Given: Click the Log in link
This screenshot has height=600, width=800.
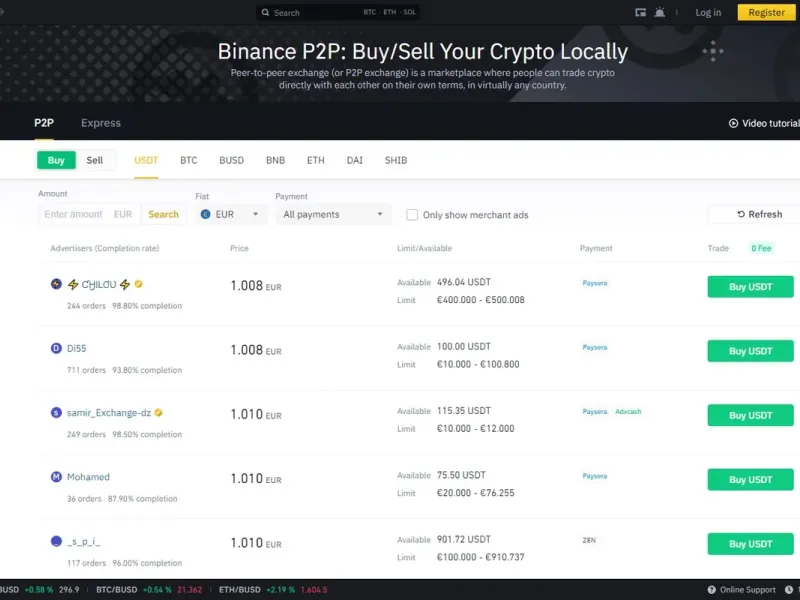Looking at the screenshot, I should pos(708,12).
